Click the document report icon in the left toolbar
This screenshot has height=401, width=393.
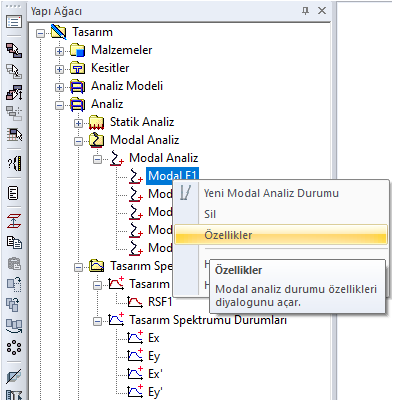click(14, 193)
